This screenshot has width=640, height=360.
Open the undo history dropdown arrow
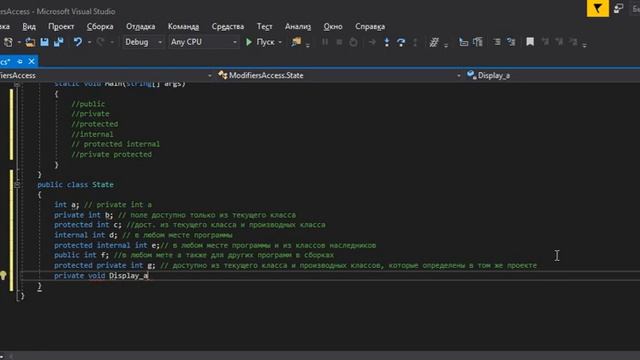(89, 42)
